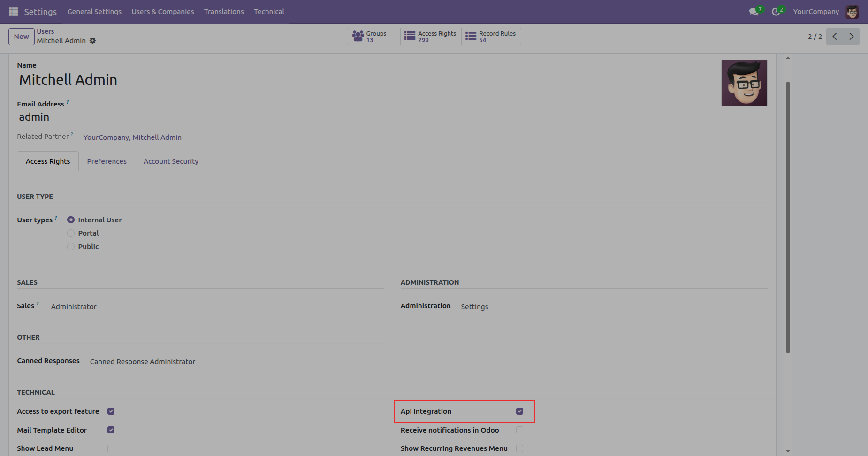Select Public user type

pyautogui.click(x=71, y=247)
